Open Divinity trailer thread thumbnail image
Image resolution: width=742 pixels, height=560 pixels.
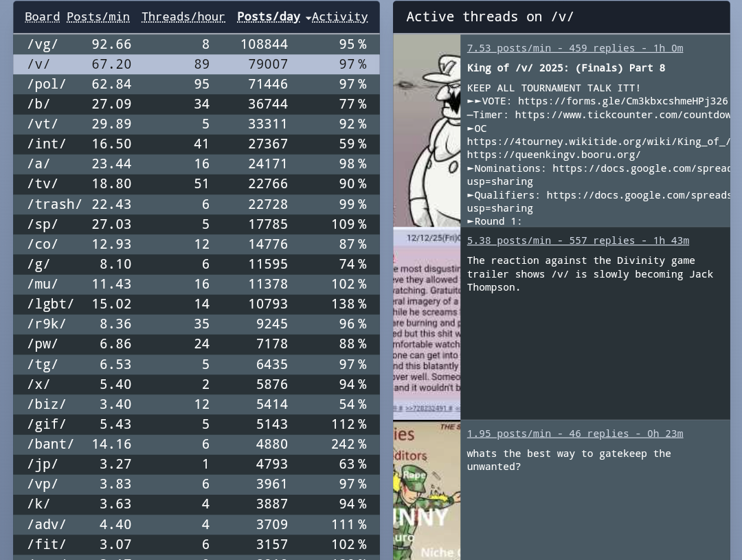point(427,324)
